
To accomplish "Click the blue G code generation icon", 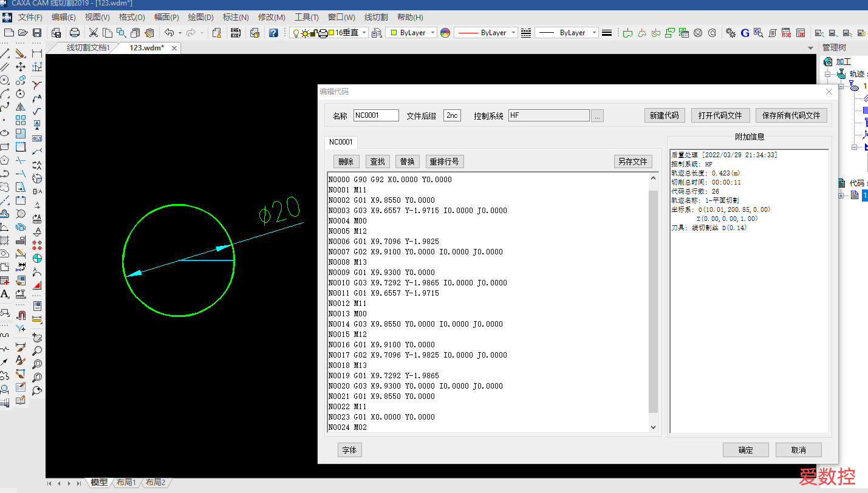I will (x=745, y=33).
